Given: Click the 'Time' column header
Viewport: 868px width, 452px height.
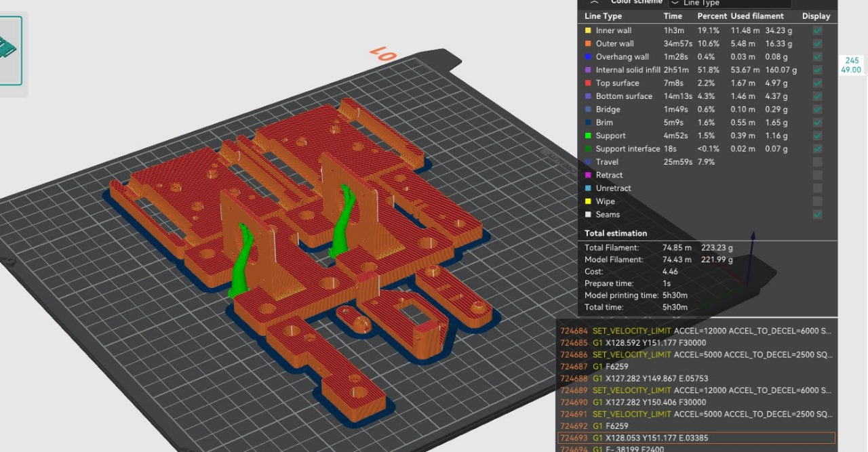Looking at the screenshot, I should pos(673,16).
